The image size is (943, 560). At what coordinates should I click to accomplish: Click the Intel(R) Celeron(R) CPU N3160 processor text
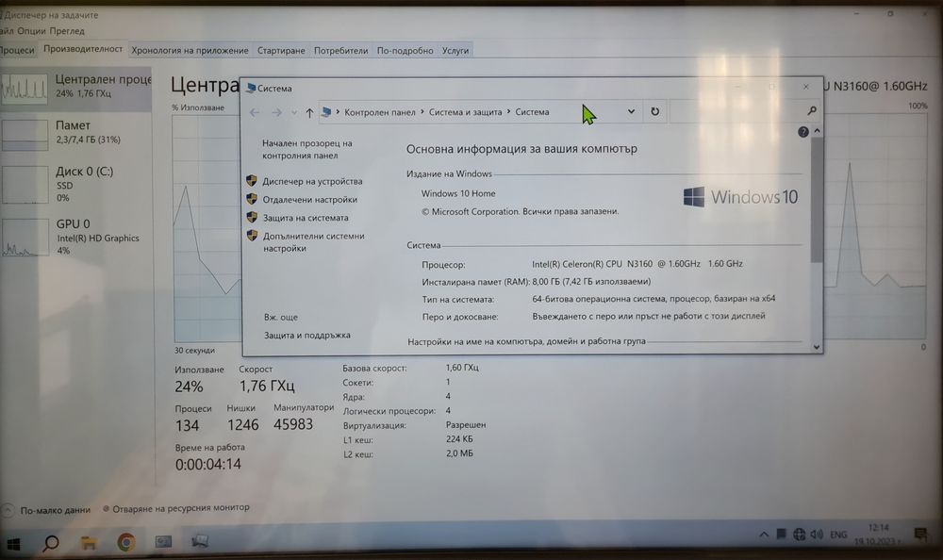(x=637, y=263)
